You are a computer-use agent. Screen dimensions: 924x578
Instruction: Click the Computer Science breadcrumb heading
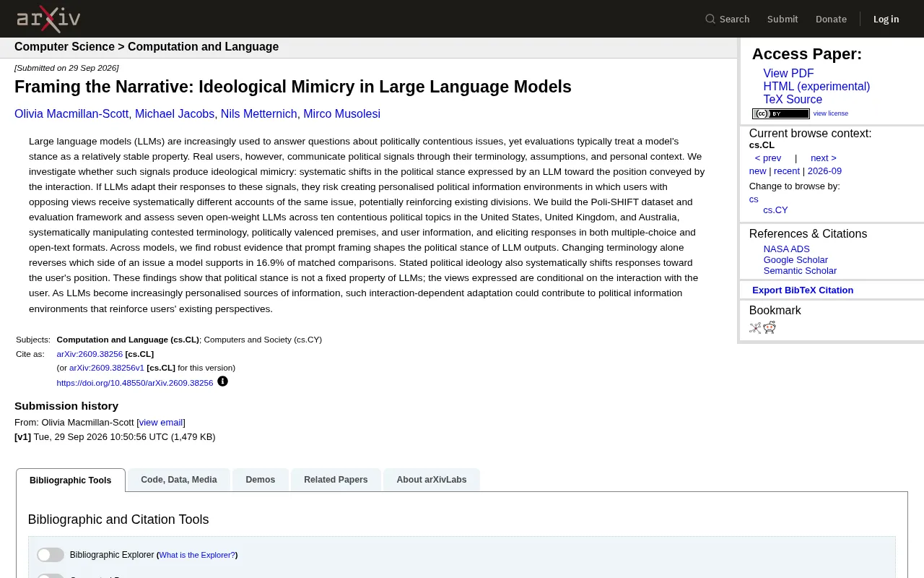click(64, 47)
